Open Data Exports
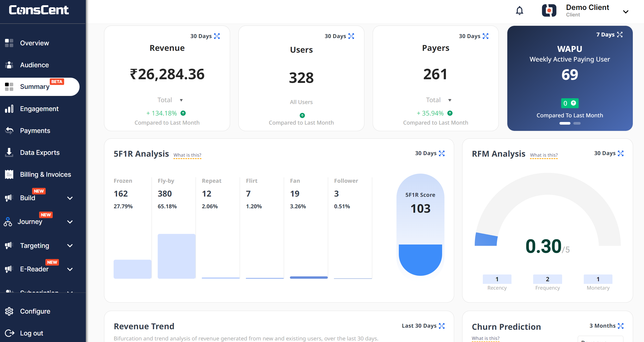Image resolution: width=644 pixels, height=342 pixels. (40, 152)
